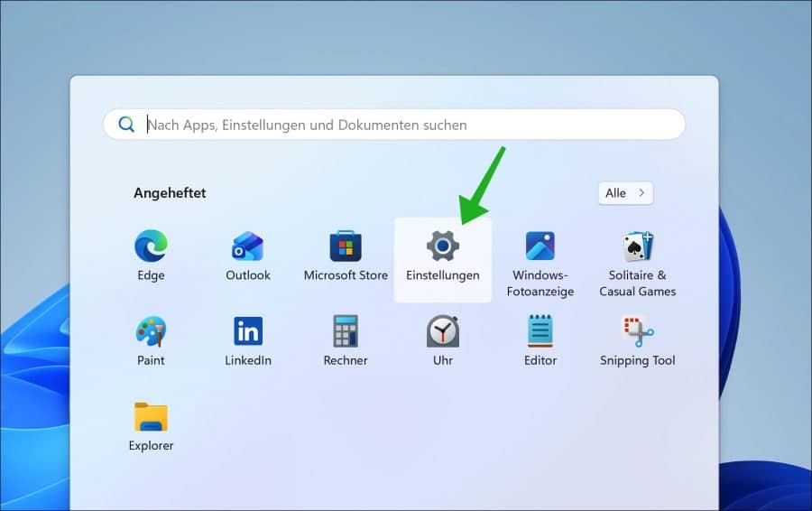Image resolution: width=812 pixels, height=511 pixels.
Task: Open Einstellungen gear icon
Action: pyautogui.click(x=443, y=246)
